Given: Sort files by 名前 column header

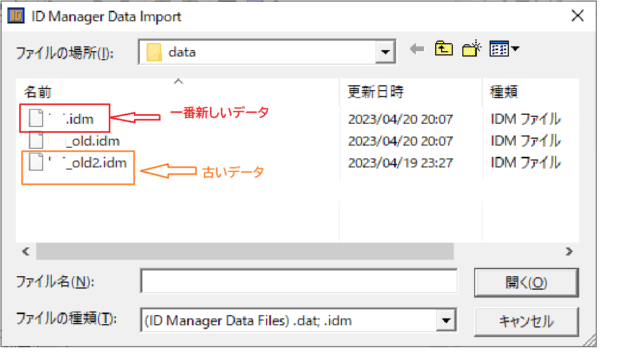Looking at the screenshot, I should (x=38, y=92).
